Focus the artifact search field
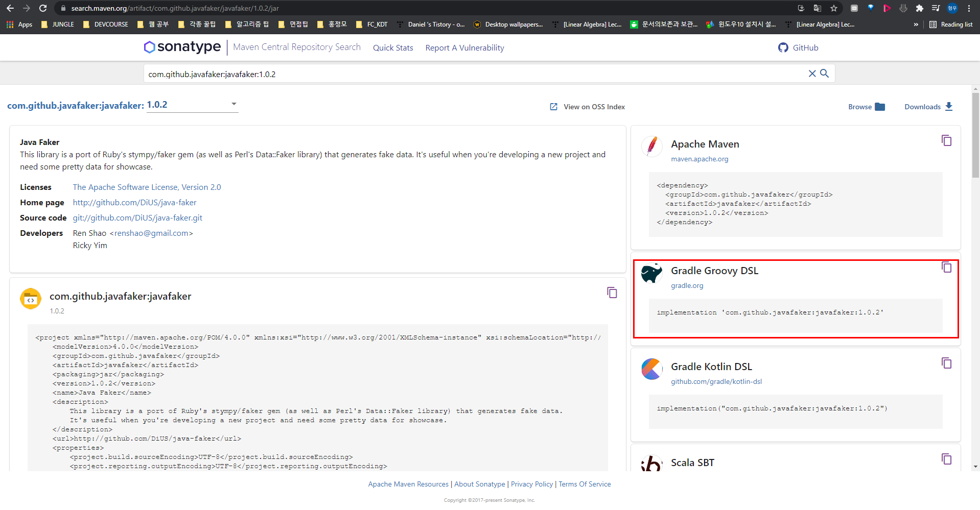Screen dimensions: 980x510 click(475, 74)
